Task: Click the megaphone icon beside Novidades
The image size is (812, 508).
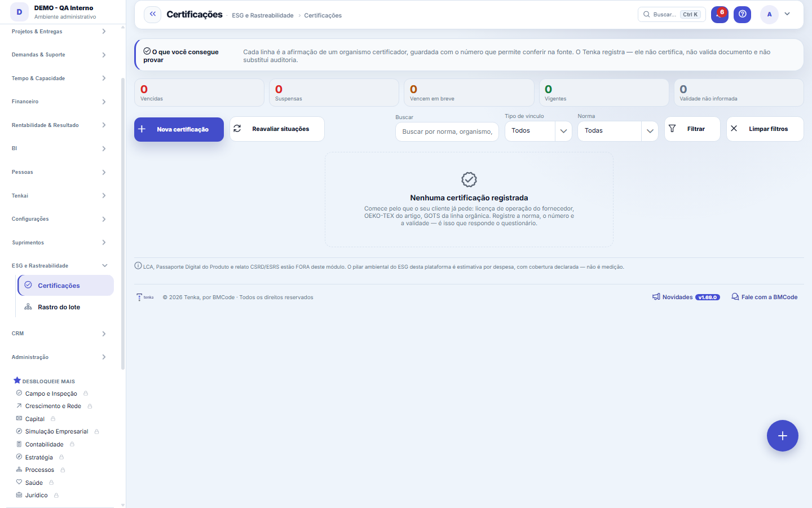Action: click(656, 297)
